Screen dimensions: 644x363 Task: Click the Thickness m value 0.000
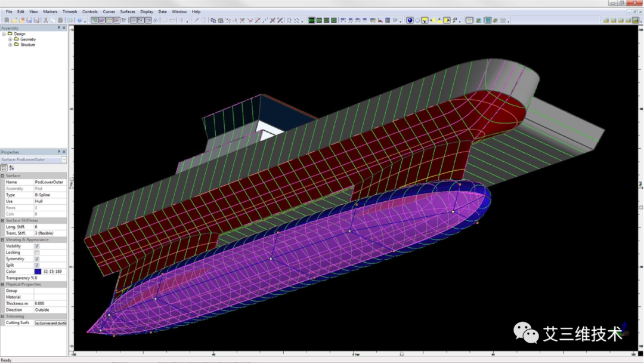[50, 303]
